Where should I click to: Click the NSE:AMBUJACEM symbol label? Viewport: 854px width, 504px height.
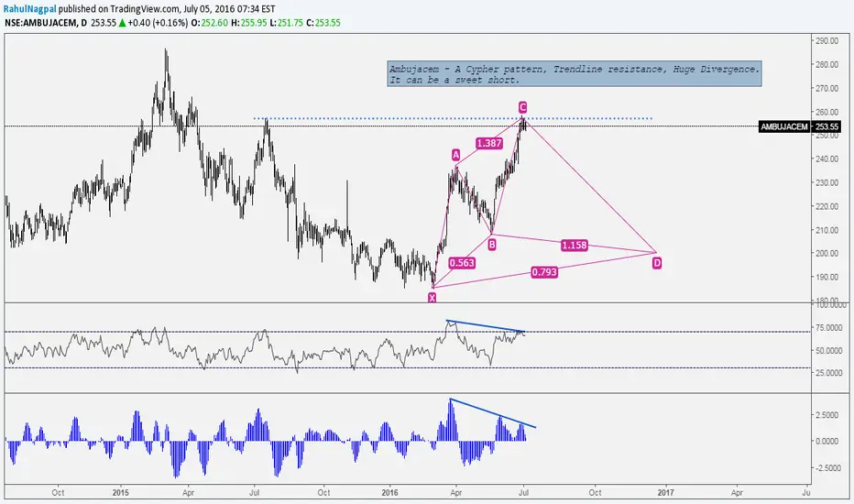41,23
